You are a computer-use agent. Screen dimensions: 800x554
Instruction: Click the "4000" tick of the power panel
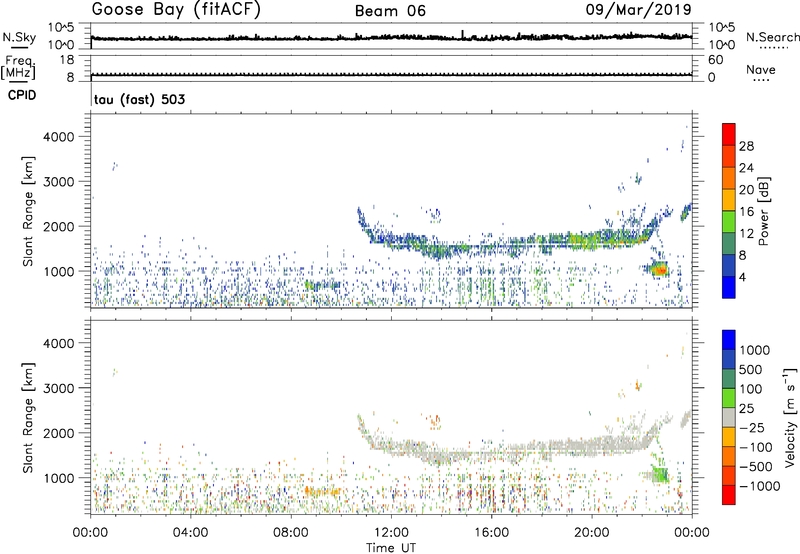[x=59, y=137]
